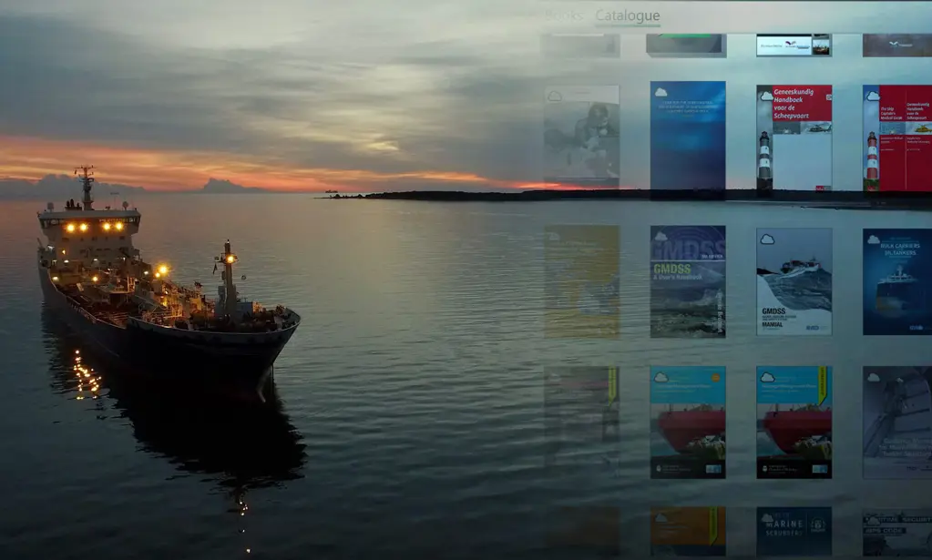
Task: Click cloud icon on Geneeskundig Handboek cover
Action: coord(766,95)
